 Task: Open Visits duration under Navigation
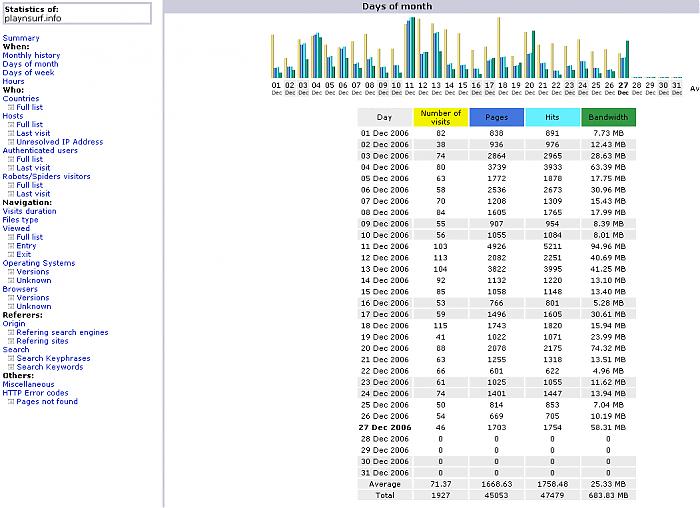click(30, 211)
